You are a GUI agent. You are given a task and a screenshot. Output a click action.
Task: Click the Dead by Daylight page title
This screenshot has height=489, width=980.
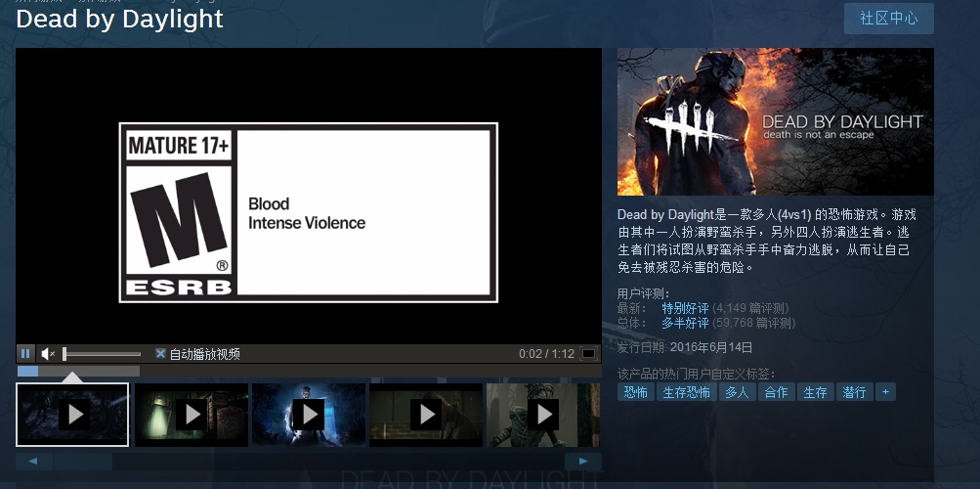pos(119,19)
